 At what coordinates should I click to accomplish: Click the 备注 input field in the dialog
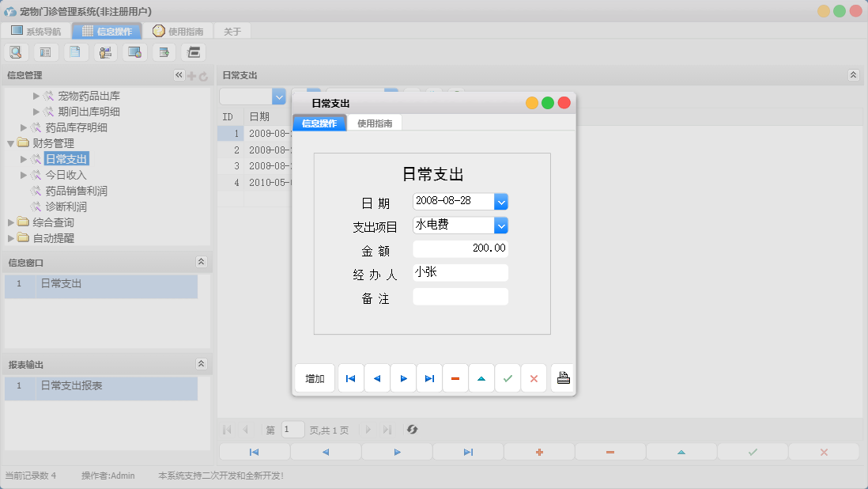point(460,296)
